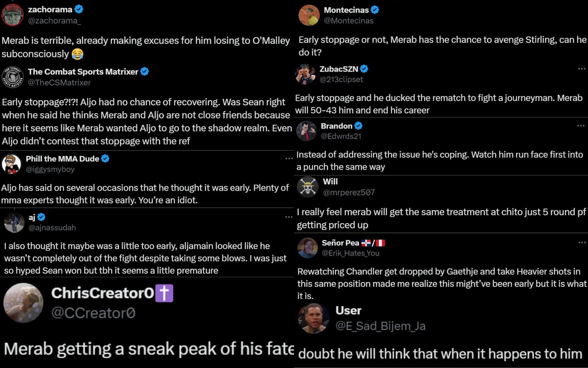Click the @E_Sad_Bijem_Ja handle
The image size is (588, 368).
[x=380, y=326]
